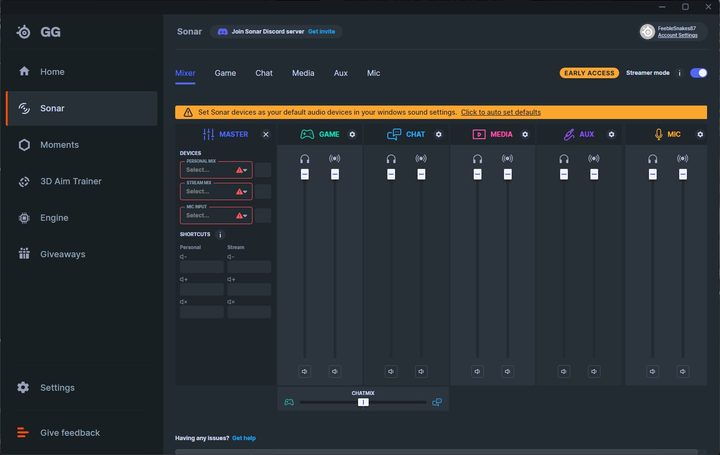Click the ChatMix chat bubbles icon

tap(437, 402)
